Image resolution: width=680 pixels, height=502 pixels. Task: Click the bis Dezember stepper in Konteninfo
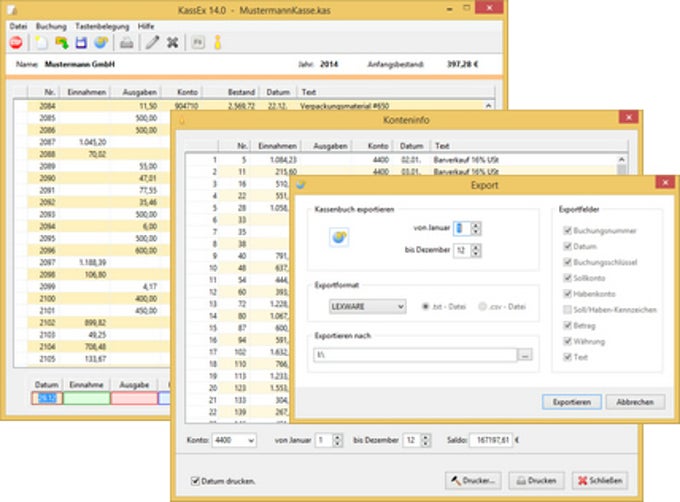426,440
